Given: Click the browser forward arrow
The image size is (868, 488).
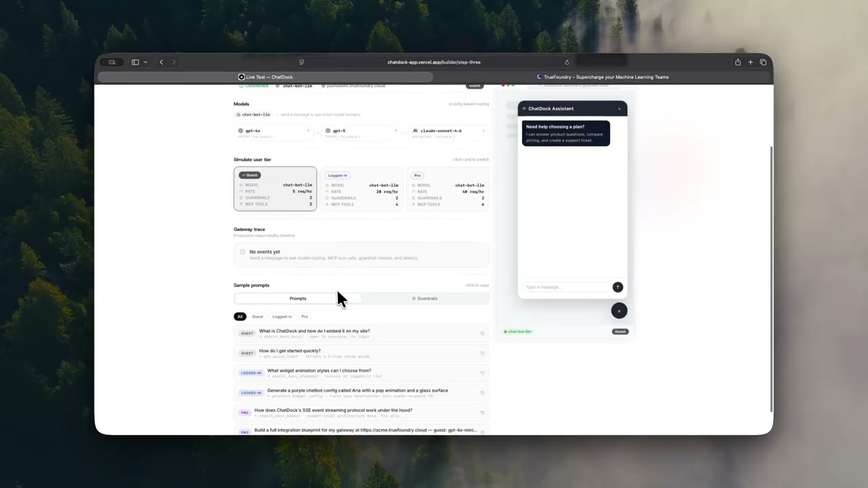Looking at the screenshot, I should (174, 62).
